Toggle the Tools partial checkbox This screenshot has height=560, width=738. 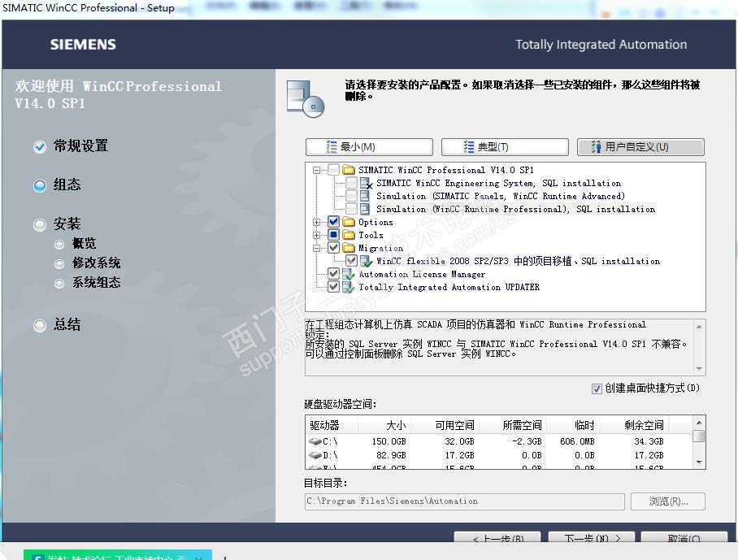click(x=333, y=234)
